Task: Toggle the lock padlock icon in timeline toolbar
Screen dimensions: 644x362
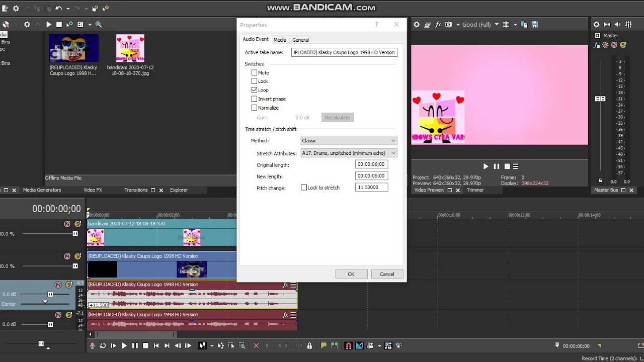Action: 309,345
